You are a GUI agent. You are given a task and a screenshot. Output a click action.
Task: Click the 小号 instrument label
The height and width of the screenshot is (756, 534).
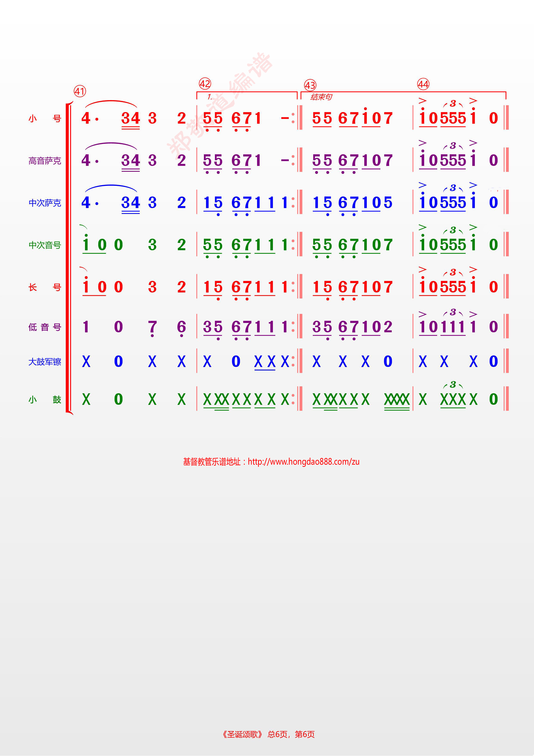[45, 119]
